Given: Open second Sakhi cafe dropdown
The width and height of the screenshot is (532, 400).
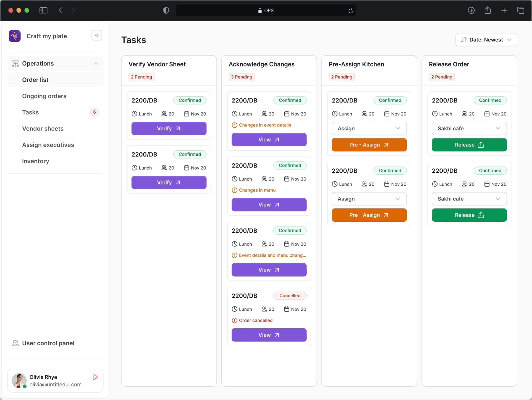Looking at the screenshot, I should (469, 199).
